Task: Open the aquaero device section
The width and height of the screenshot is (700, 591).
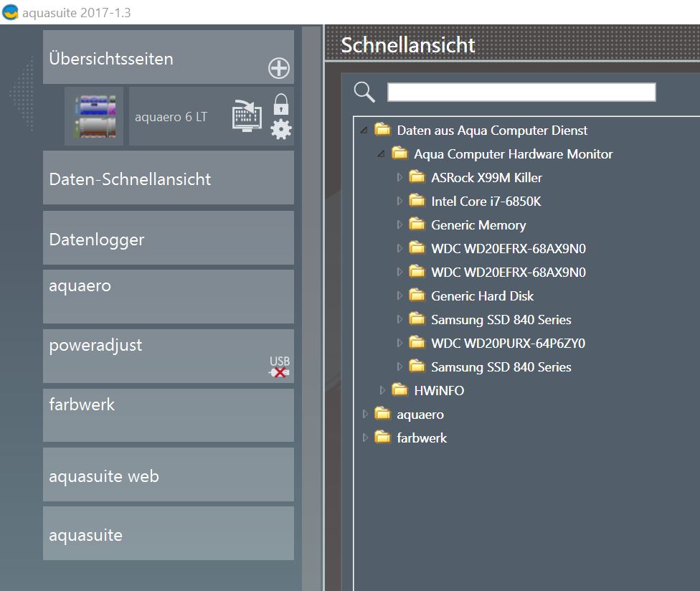Action: [x=169, y=297]
